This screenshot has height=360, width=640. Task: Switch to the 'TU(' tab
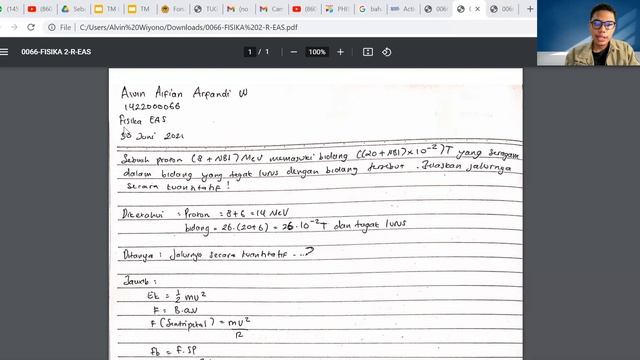tap(206, 9)
